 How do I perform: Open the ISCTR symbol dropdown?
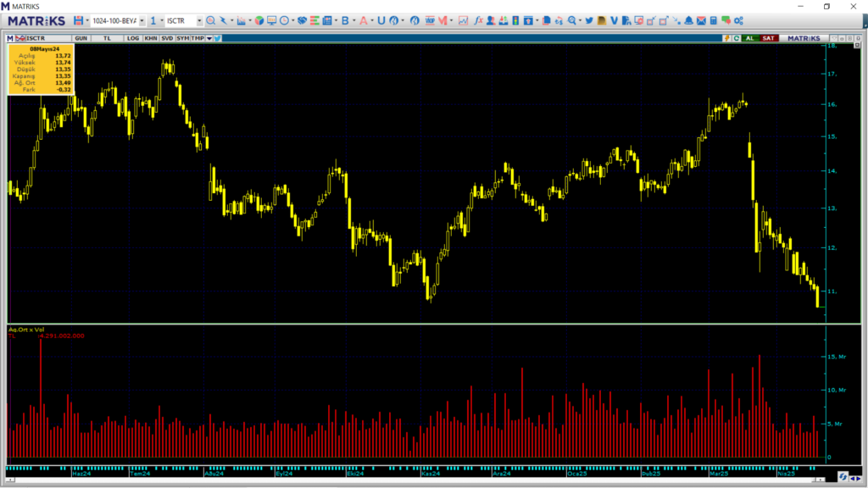(x=199, y=20)
